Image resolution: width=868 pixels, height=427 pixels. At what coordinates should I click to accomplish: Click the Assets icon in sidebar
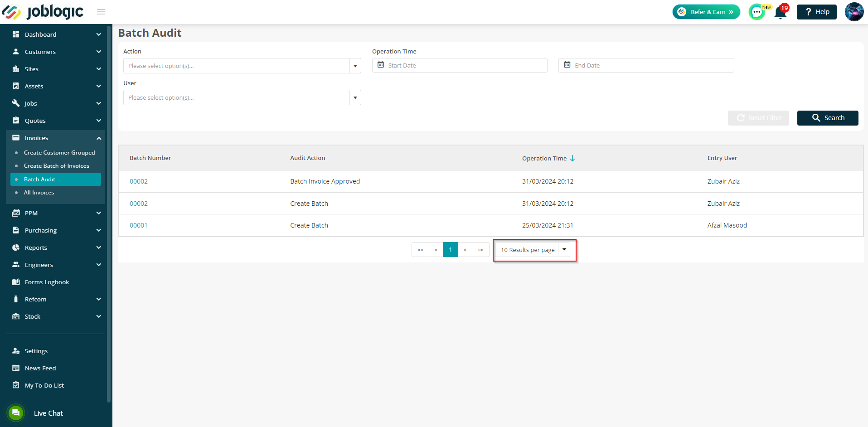(x=16, y=86)
